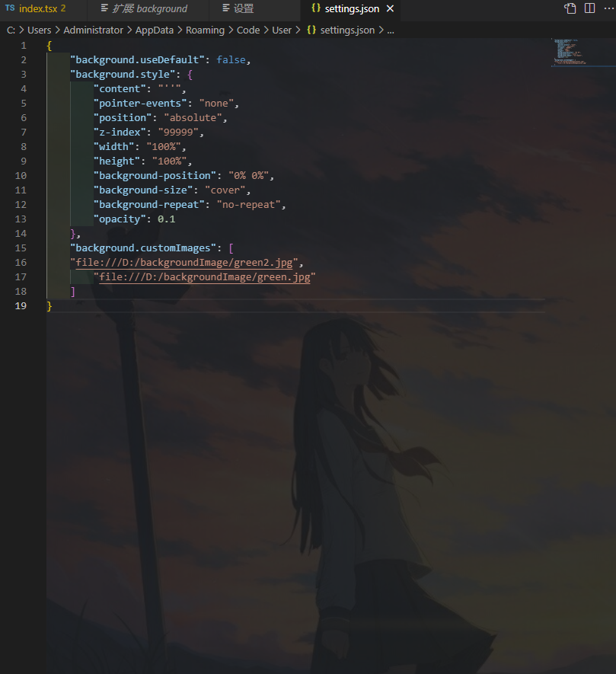Click the Code breadcrumb
The image size is (616, 674).
[x=248, y=30]
